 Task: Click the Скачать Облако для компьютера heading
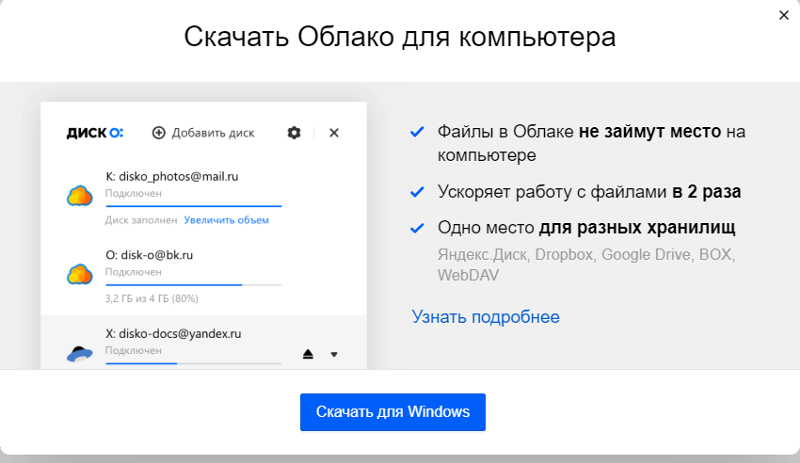tap(399, 37)
